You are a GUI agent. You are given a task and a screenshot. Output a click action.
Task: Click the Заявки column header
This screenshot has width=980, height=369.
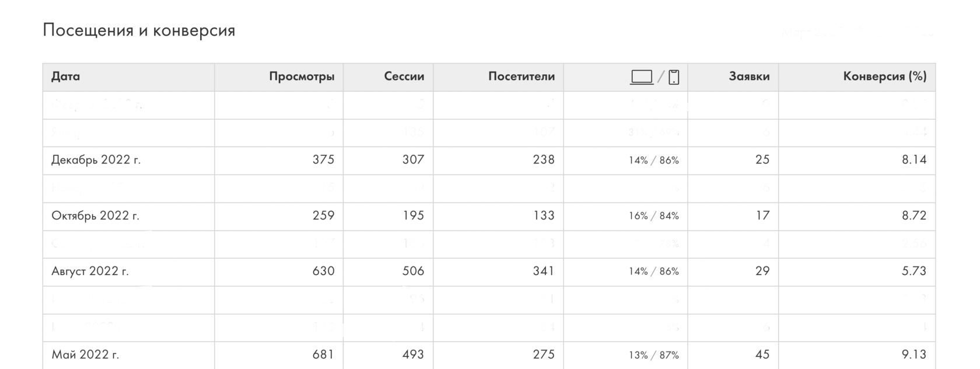[749, 76]
